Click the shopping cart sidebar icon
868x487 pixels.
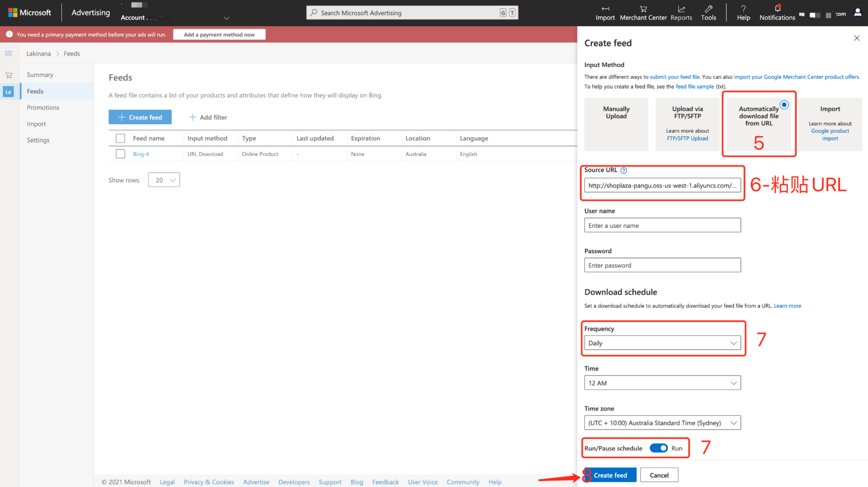click(9, 75)
